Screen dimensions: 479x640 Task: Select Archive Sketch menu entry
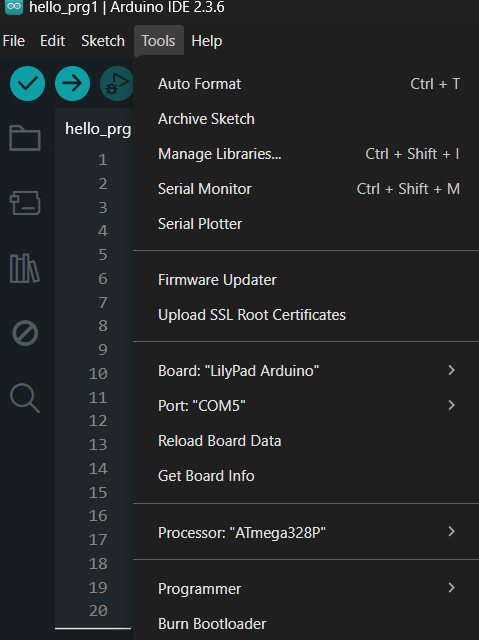point(306,119)
